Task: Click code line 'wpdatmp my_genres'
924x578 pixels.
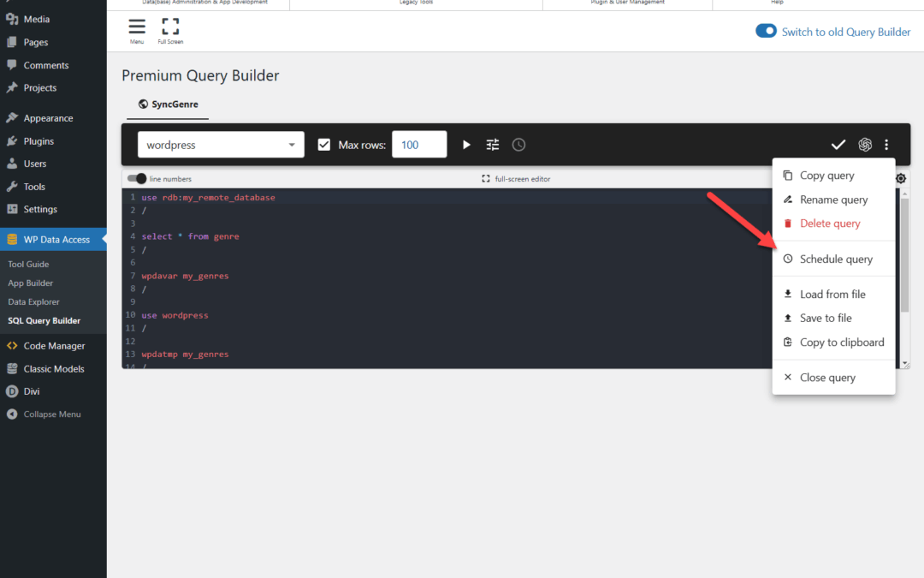Action: (185, 355)
